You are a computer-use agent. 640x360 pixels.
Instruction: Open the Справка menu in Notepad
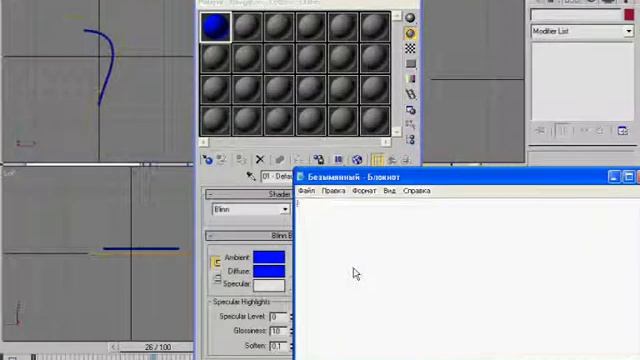[x=417, y=191]
